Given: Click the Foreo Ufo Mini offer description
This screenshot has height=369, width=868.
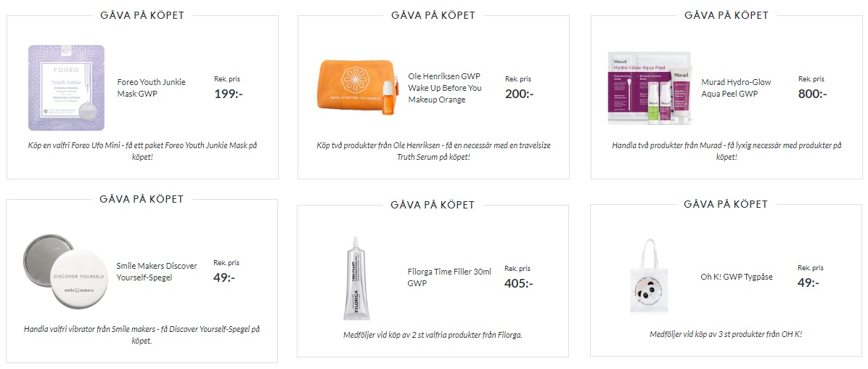Looking at the screenshot, I should [x=142, y=151].
